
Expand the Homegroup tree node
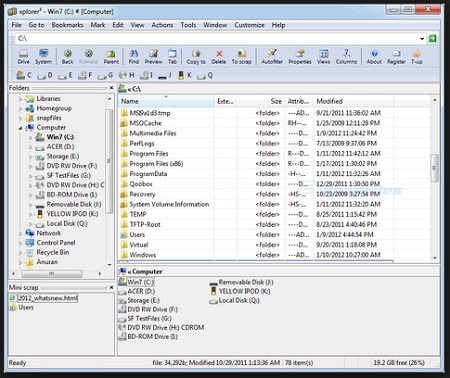point(20,109)
